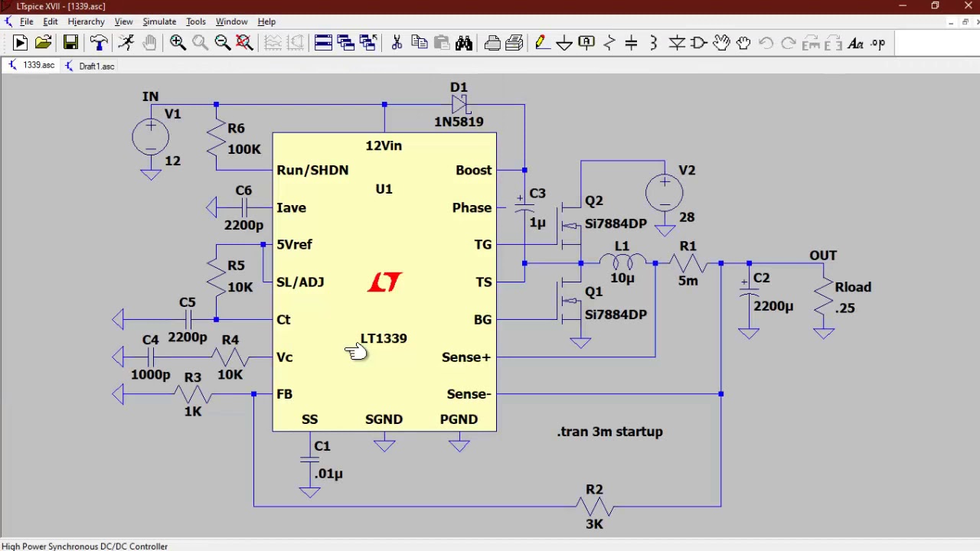Open the Component gate icon

pyautogui.click(x=699, y=44)
